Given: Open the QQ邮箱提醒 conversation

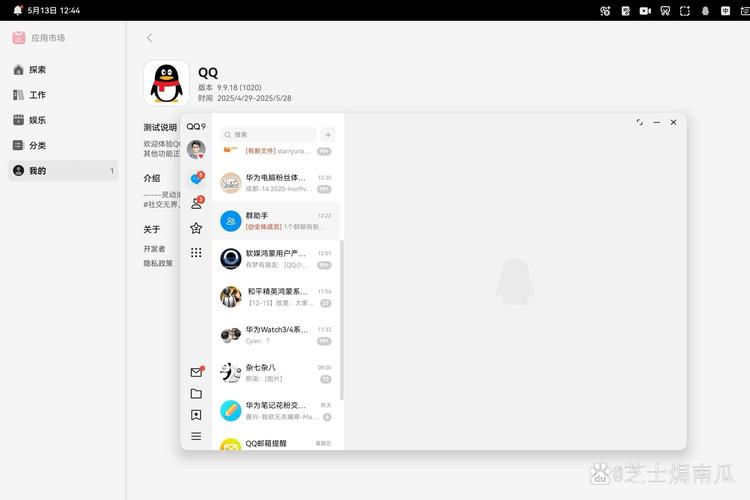Looking at the screenshot, I should 276,444.
